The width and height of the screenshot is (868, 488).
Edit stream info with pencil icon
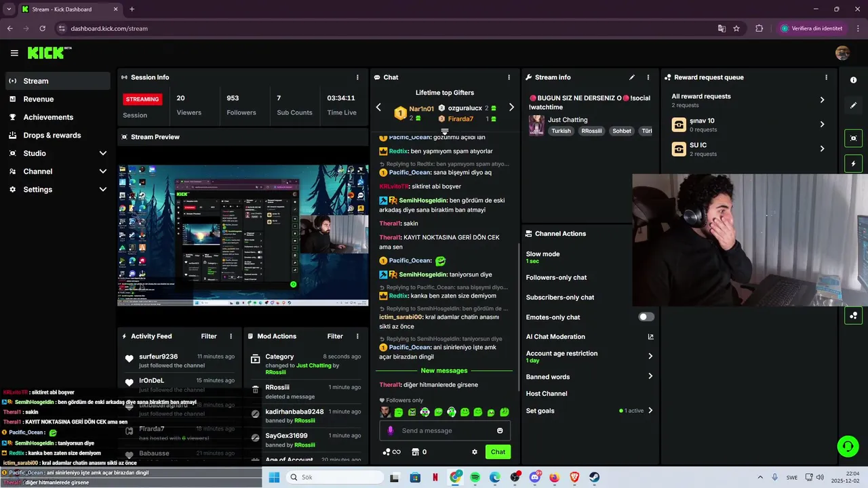pos(632,77)
